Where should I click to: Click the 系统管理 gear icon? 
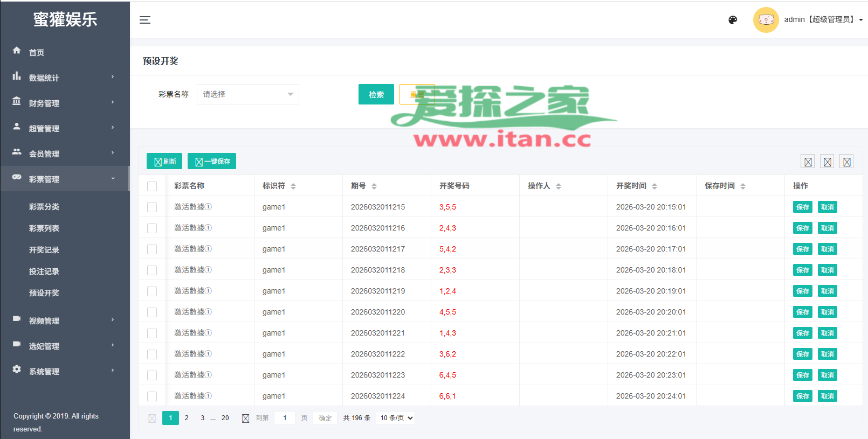click(x=17, y=370)
